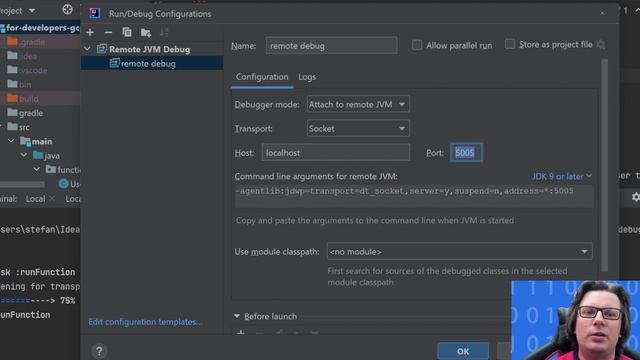Open Edit configuration templates link
This screenshot has height=360, width=640.
145,322
